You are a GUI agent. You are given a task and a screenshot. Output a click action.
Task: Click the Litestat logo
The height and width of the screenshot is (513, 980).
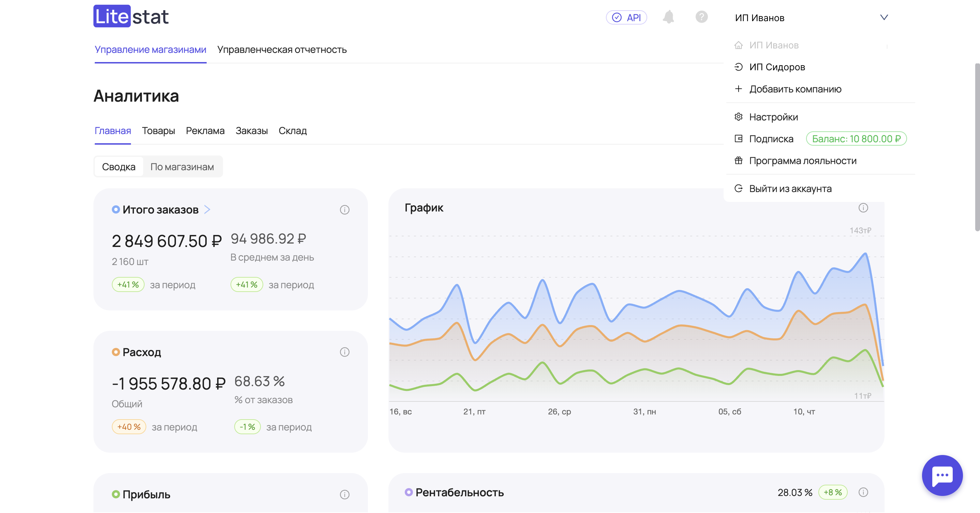(131, 16)
